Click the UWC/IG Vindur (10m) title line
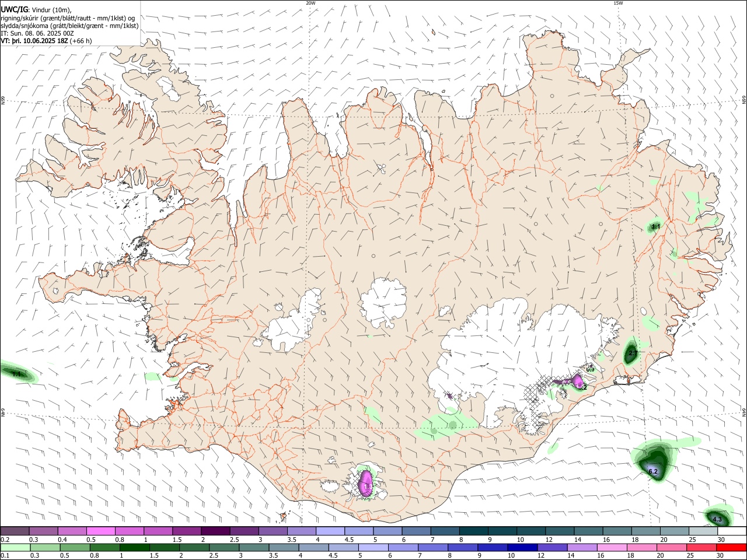The image size is (747, 560). [36, 10]
